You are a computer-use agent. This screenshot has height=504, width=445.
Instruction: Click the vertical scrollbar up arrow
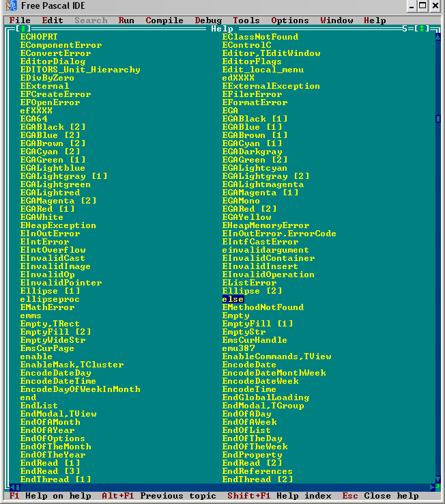[439, 37]
